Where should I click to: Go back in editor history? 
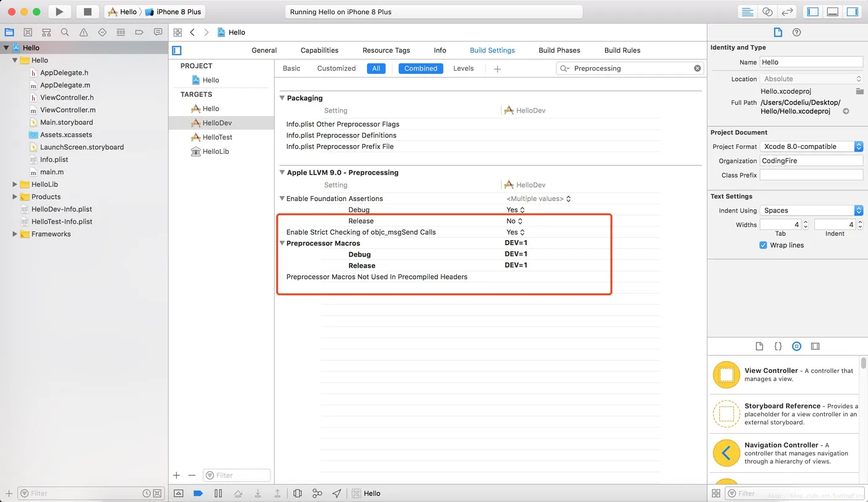click(x=192, y=32)
